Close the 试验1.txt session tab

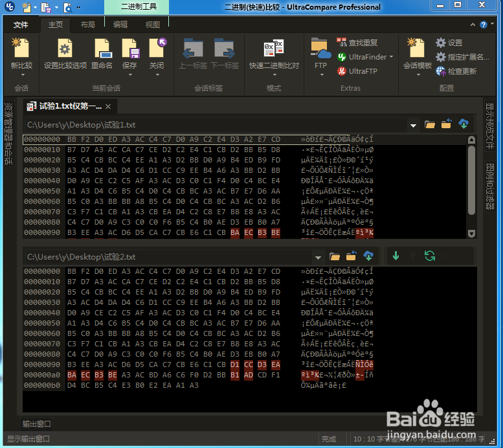pyautogui.click(x=108, y=106)
